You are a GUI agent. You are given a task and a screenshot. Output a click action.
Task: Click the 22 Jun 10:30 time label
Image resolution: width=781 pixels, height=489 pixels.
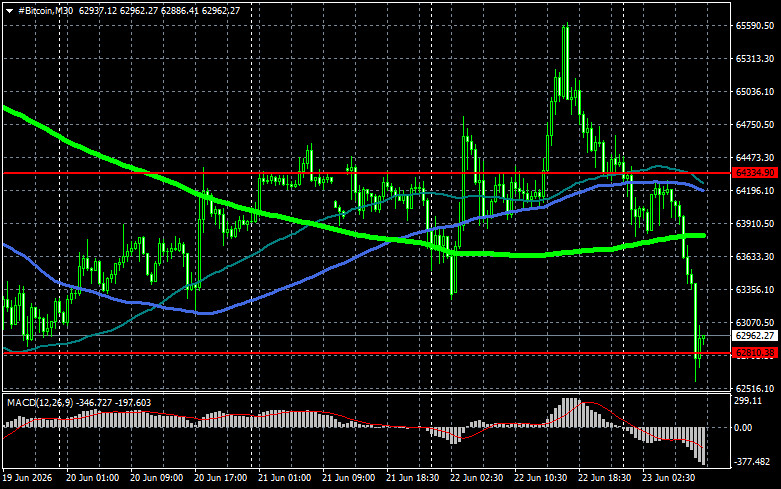pyautogui.click(x=541, y=478)
